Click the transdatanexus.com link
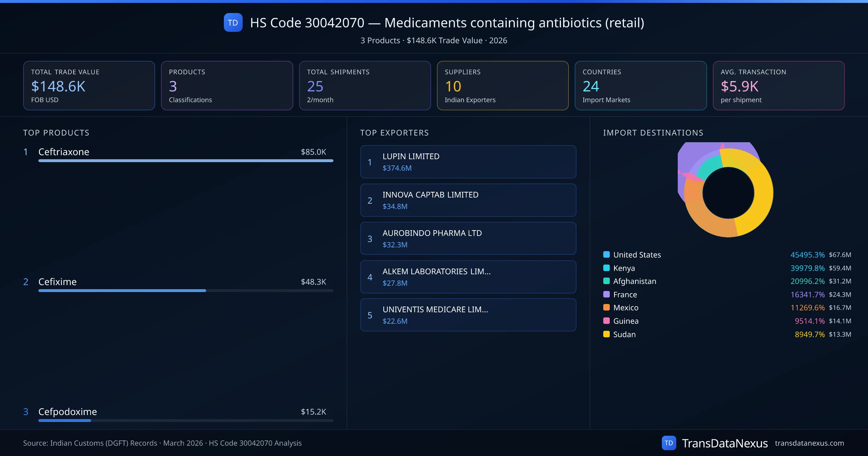 (x=809, y=443)
